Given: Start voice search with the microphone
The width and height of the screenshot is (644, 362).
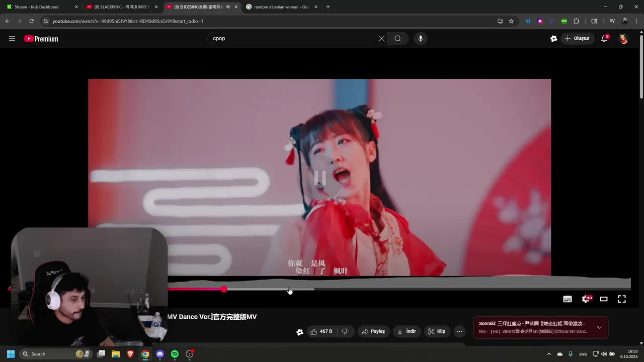Looking at the screenshot, I should click(x=421, y=39).
